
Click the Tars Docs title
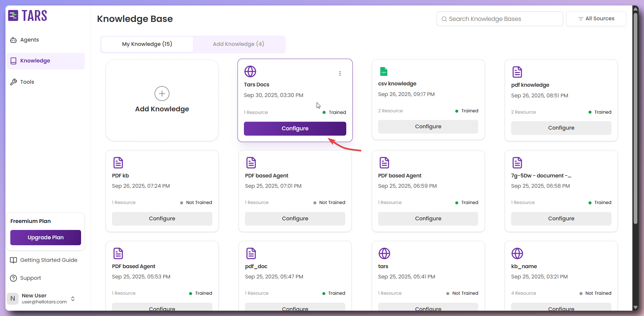click(x=257, y=85)
